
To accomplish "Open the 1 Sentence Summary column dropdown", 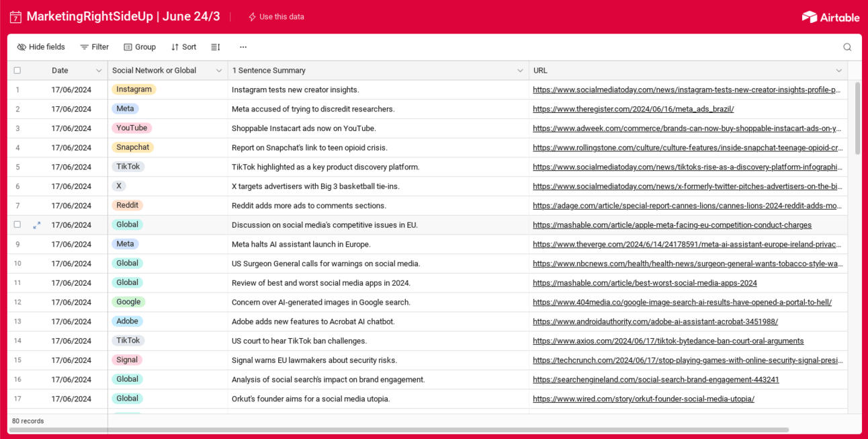I will (x=520, y=71).
